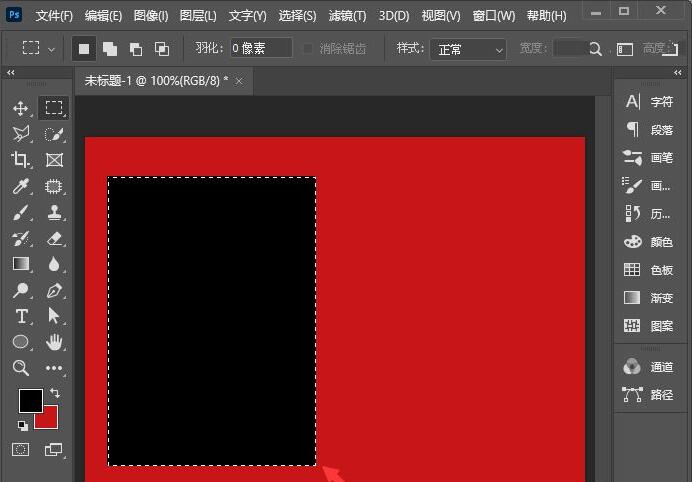Select the Clone Stamp tool
This screenshot has width=692, height=482.
click(x=54, y=212)
